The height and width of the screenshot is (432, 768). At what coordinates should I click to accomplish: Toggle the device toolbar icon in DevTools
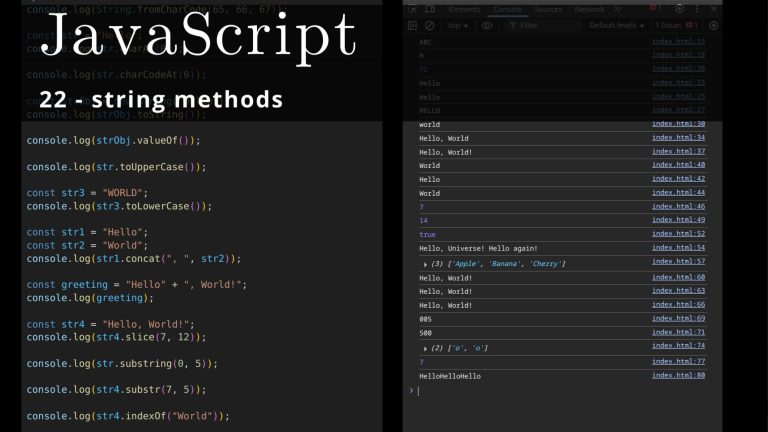[430, 9]
